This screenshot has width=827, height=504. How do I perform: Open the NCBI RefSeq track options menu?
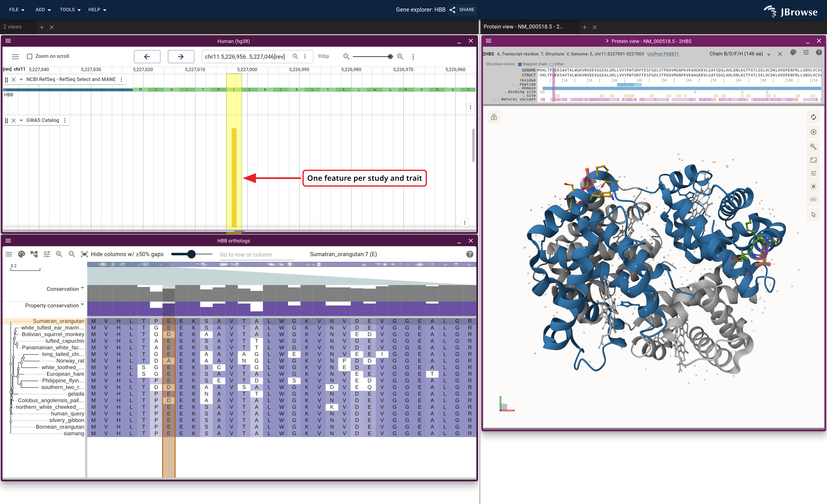pyautogui.click(x=122, y=80)
